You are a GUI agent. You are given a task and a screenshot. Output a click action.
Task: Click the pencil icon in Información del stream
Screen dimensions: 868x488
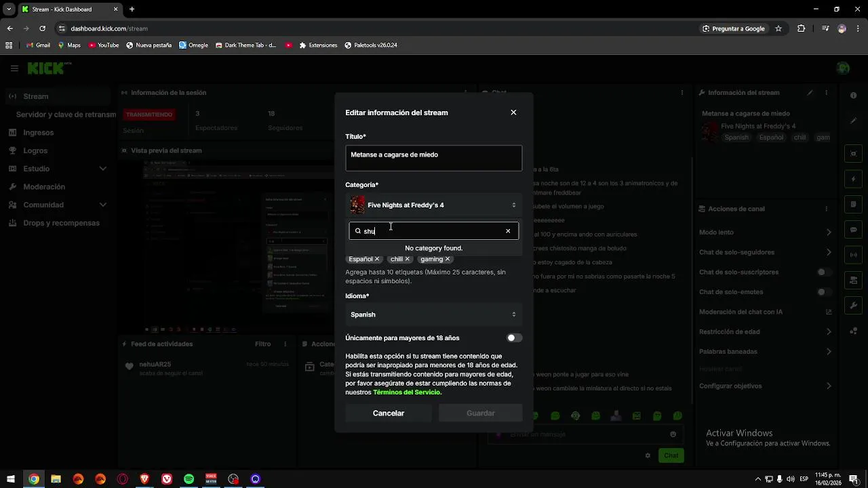[810, 93]
